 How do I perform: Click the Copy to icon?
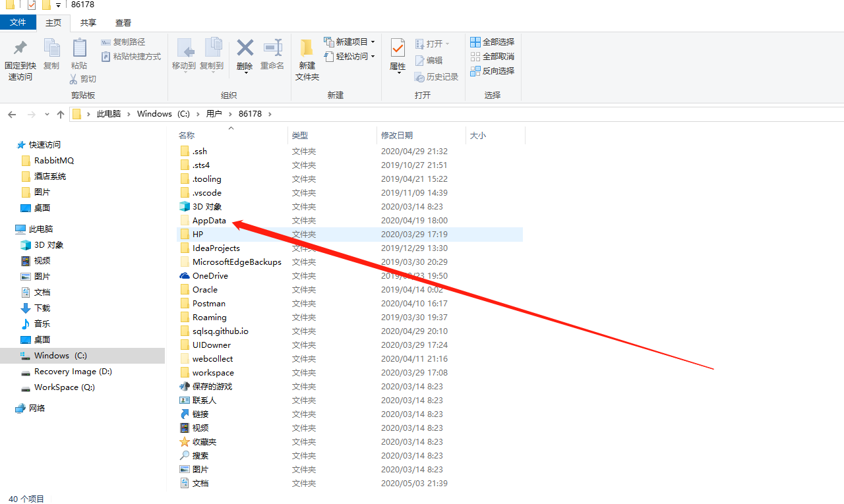pyautogui.click(x=212, y=47)
